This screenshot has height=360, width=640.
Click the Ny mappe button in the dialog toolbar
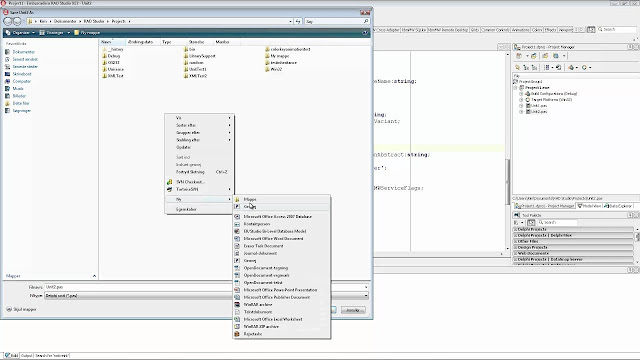(x=87, y=33)
